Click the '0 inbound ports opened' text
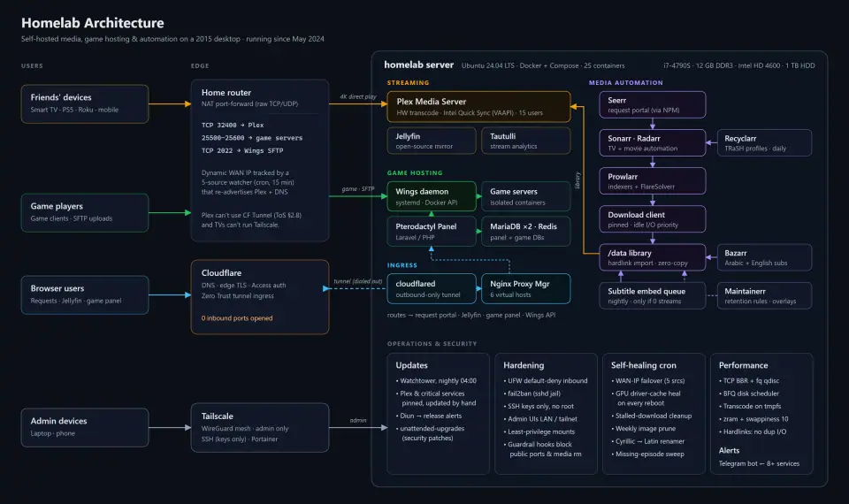Viewport: 849px width, 504px height. click(237, 318)
